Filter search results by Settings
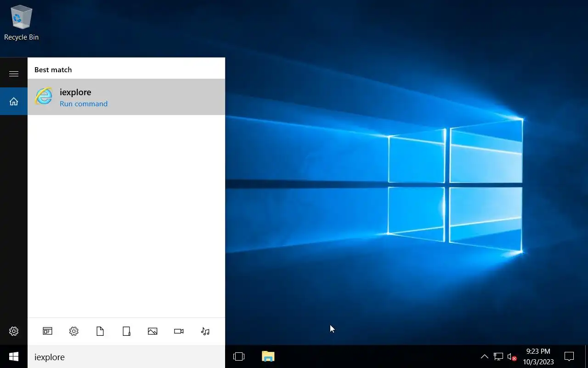Screen dimensions: 588x368 (74, 331)
